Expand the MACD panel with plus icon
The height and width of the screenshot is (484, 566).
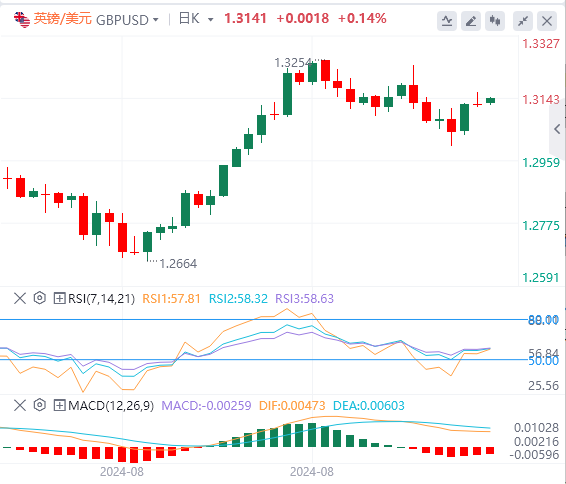point(59,405)
